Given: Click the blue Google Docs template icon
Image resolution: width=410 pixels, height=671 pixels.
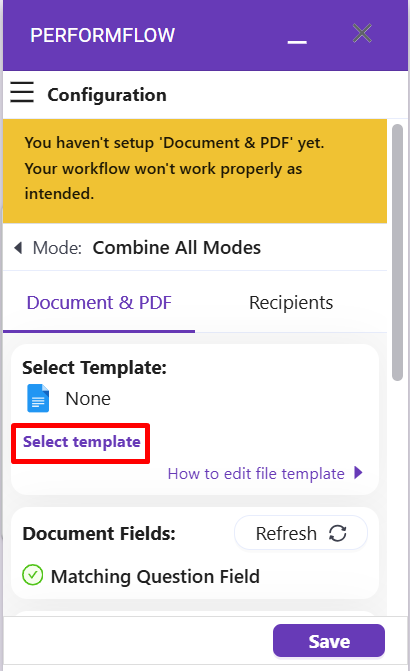Looking at the screenshot, I should coord(38,398).
